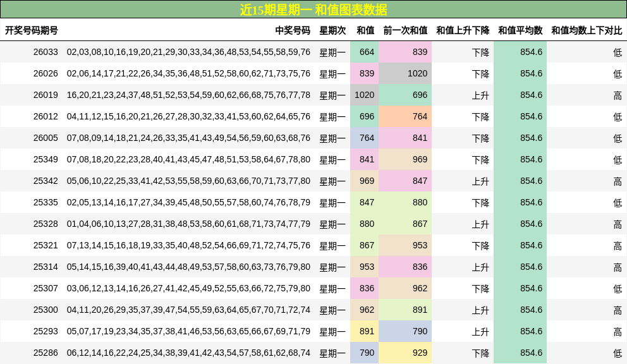Click the green 664 sum value cell
Screen dimensions: 627x364
(365, 52)
